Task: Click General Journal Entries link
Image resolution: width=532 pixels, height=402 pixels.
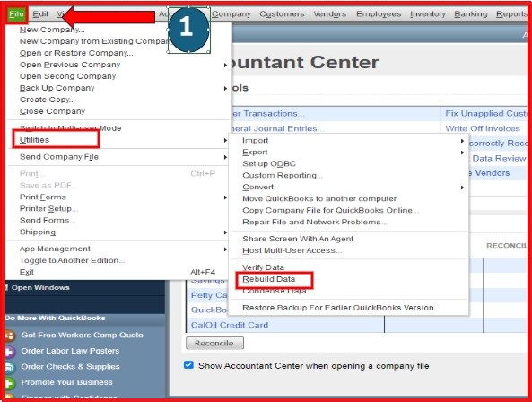Action: (x=277, y=128)
